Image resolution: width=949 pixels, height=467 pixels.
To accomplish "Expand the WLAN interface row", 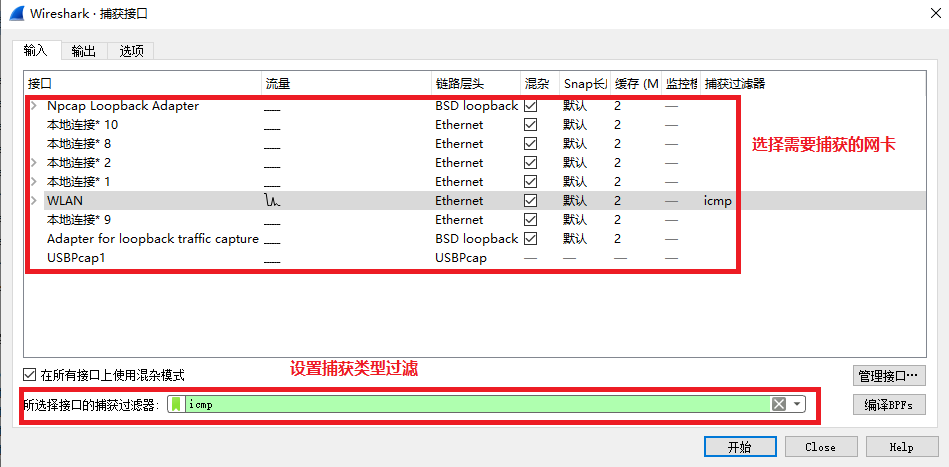I will pos(34,201).
